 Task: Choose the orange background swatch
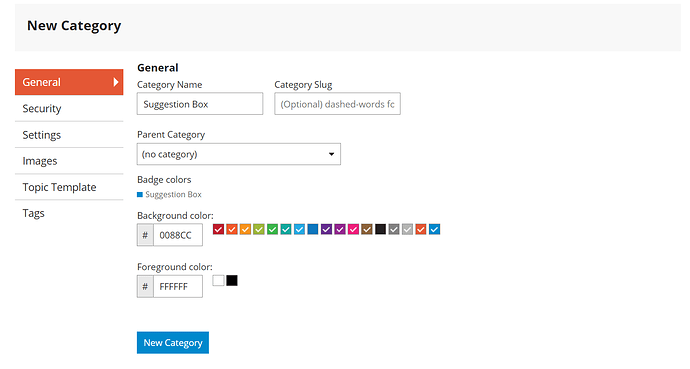(246, 229)
